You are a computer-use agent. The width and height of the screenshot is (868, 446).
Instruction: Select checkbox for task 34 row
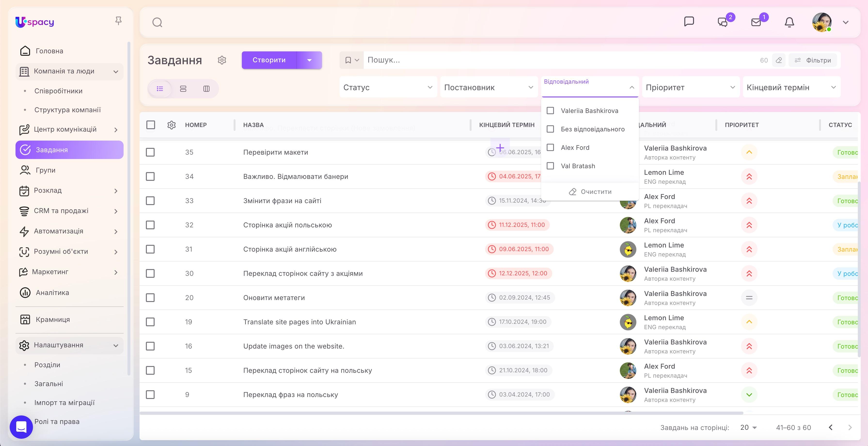150,176
